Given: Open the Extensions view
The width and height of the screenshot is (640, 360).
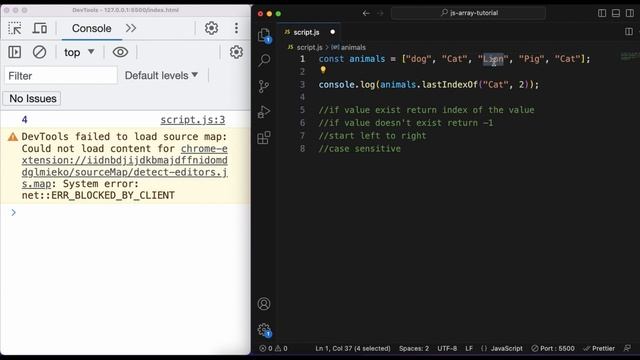Looking at the screenshot, I should pos(264,138).
